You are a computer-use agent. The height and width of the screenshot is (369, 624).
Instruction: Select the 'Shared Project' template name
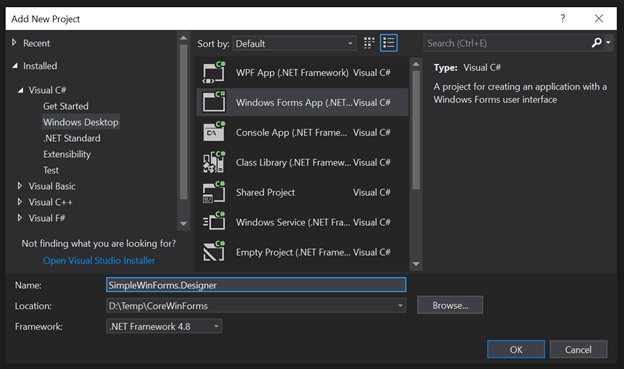click(265, 192)
